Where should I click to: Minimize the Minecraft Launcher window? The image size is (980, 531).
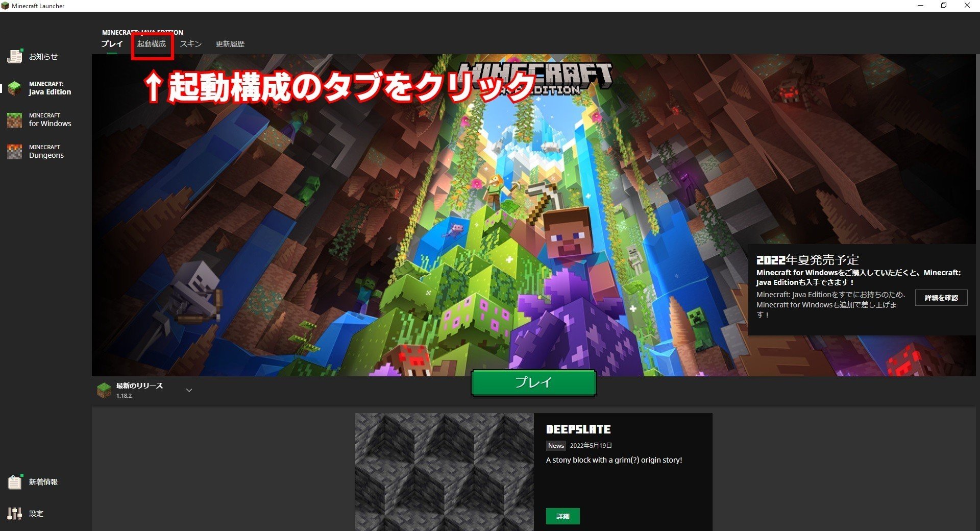[x=921, y=6]
